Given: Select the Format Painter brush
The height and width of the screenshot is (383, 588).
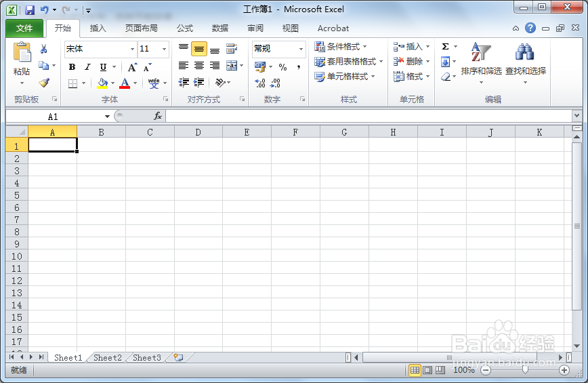Looking at the screenshot, I should tap(44, 83).
